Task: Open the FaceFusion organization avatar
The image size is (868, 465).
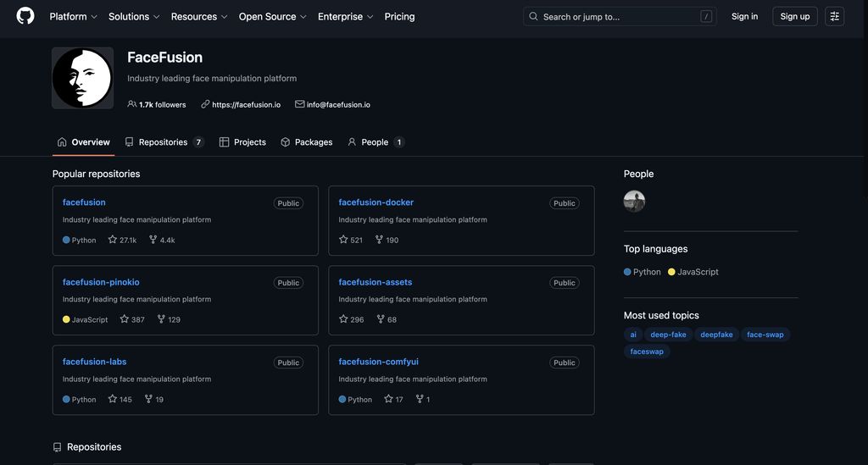Action: pyautogui.click(x=82, y=78)
